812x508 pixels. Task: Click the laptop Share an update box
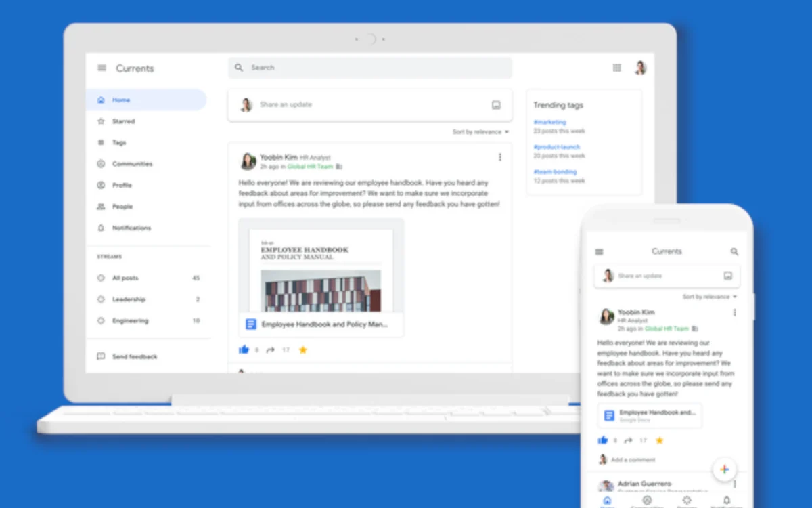[369, 105]
